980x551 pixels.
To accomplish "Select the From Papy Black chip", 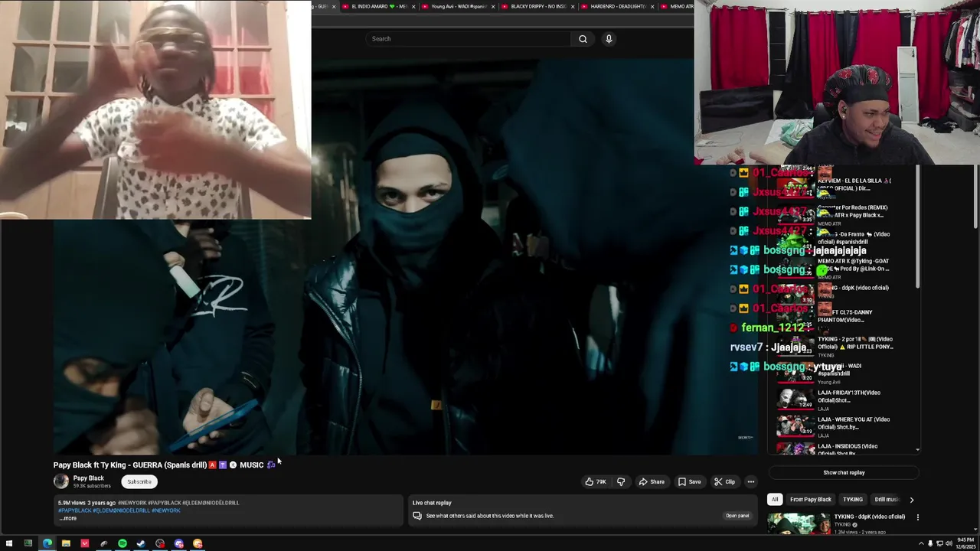I will click(x=810, y=500).
